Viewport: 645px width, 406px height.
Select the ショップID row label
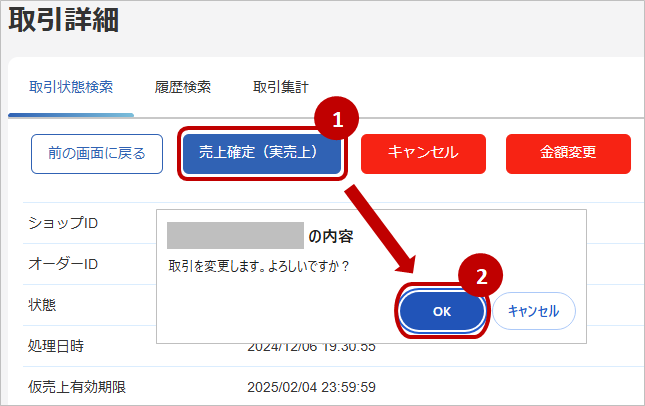click(x=63, y=223)
